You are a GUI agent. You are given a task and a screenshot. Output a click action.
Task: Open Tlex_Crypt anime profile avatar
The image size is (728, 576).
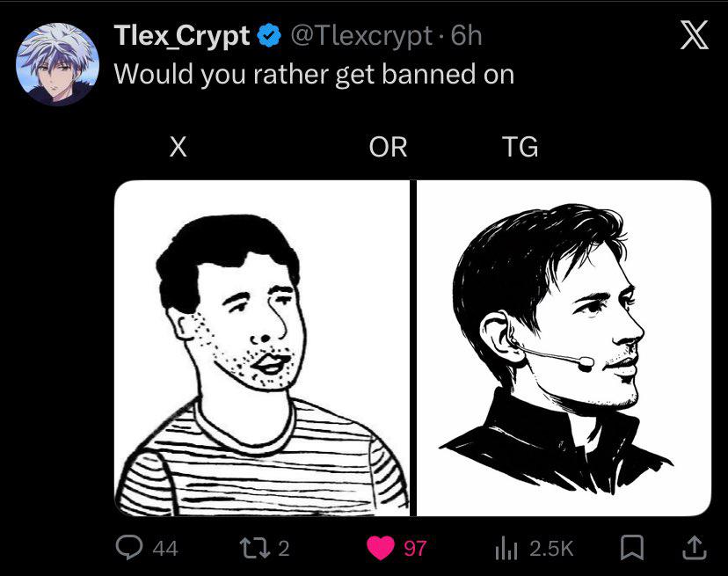click(58, 64)
